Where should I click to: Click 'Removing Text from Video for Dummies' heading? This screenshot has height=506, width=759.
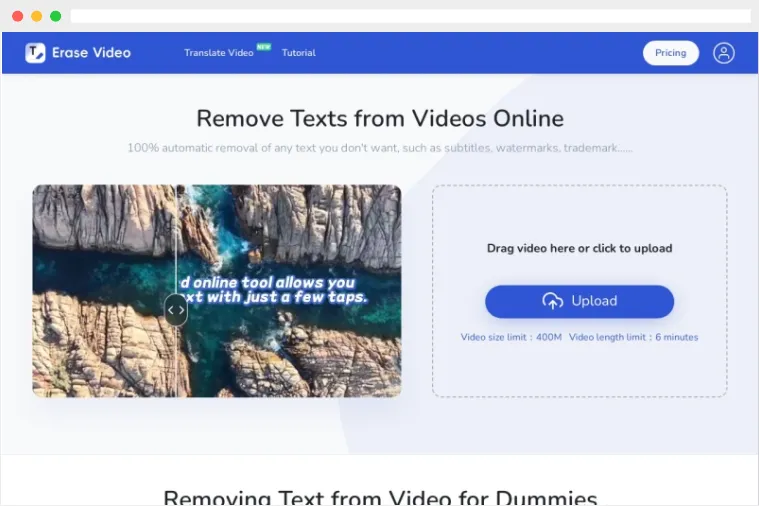click(379, 497)
